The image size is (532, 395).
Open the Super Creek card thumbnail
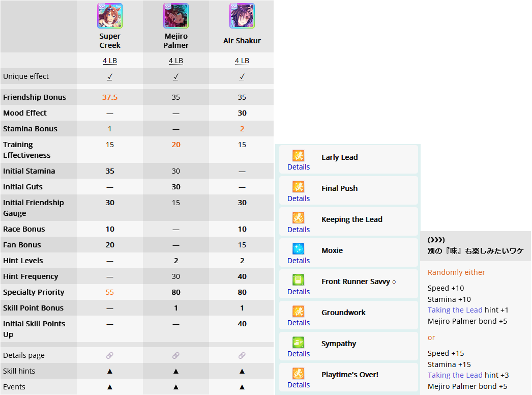tap(109, 16)
